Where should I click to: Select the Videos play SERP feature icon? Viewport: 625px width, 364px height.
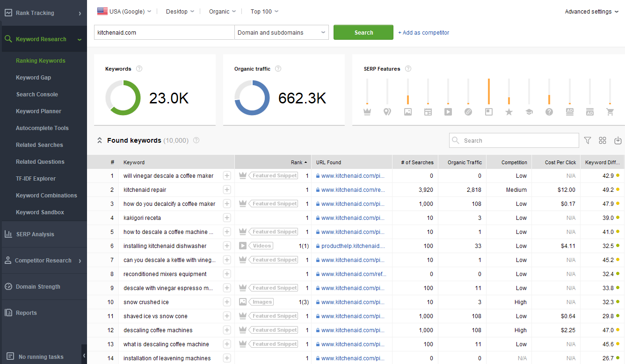coord(448,112)
